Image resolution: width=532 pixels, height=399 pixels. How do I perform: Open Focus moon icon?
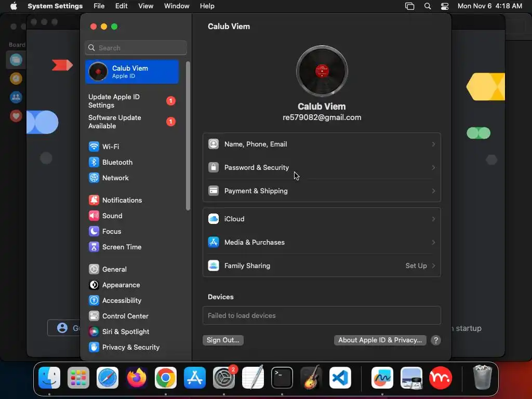tap(94, 231)
